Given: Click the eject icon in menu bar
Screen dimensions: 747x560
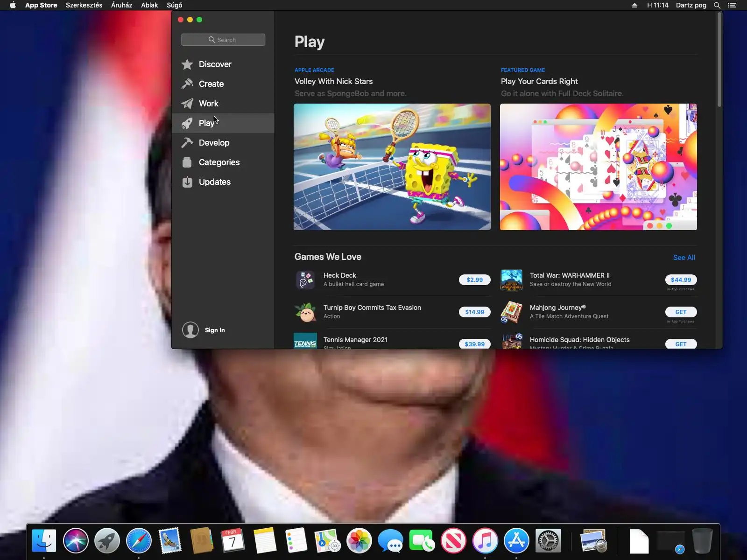Looking at the screenshot, I should (634, 5).
